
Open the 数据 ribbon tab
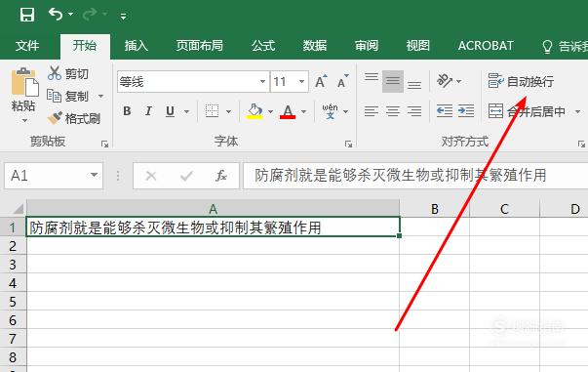pos(315,46)
